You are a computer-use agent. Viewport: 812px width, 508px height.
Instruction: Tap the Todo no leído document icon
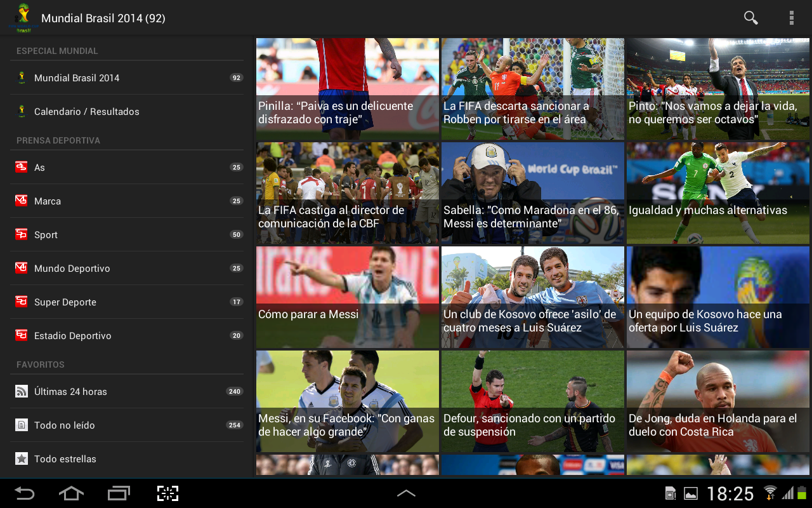(22, 425)
